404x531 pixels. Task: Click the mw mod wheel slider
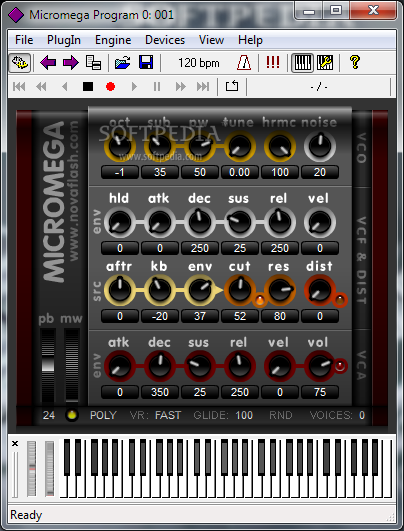(71, 365)
